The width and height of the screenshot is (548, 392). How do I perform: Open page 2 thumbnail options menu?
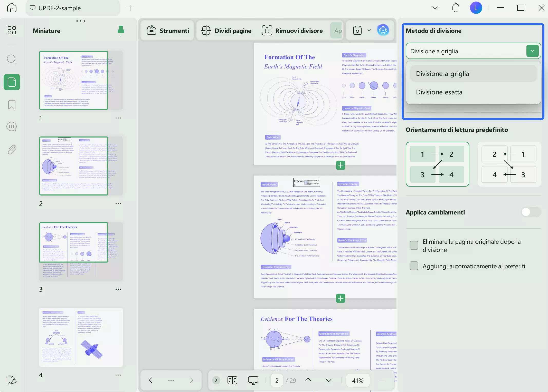[x=118, y=204]
